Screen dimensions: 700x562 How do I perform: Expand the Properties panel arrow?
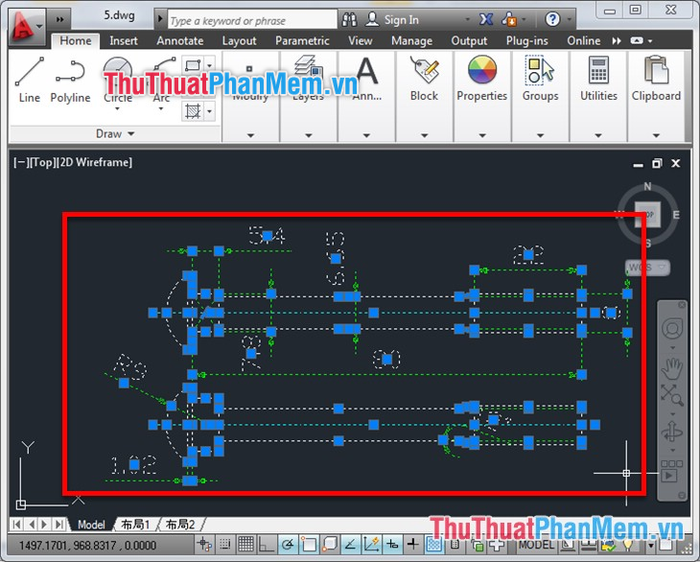[x=482, y=135]
